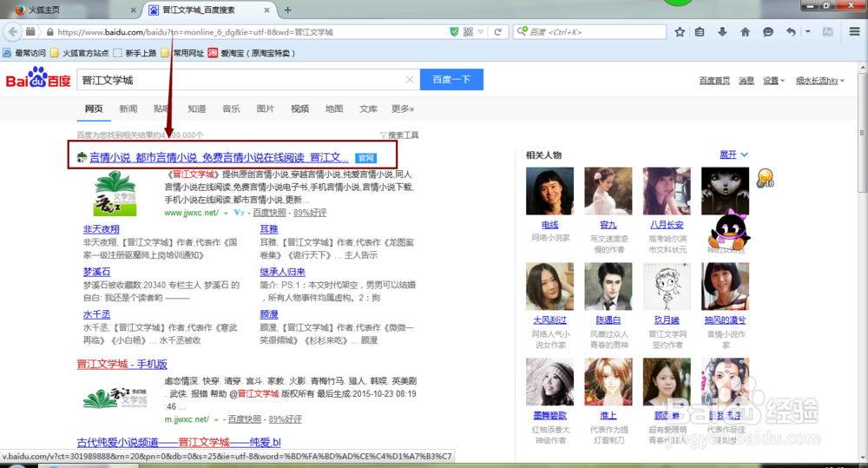Reload the page with the refresh icon
Screen dimensions: 868x468
point(497,32)
